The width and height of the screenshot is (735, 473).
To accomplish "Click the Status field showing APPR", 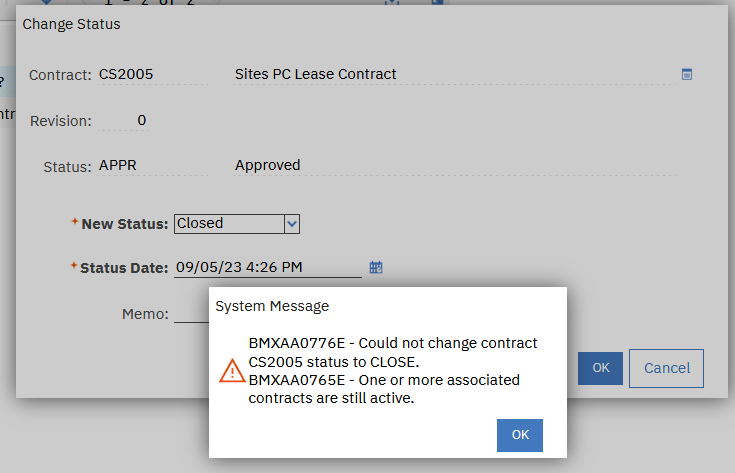I will tap(150, 165).
